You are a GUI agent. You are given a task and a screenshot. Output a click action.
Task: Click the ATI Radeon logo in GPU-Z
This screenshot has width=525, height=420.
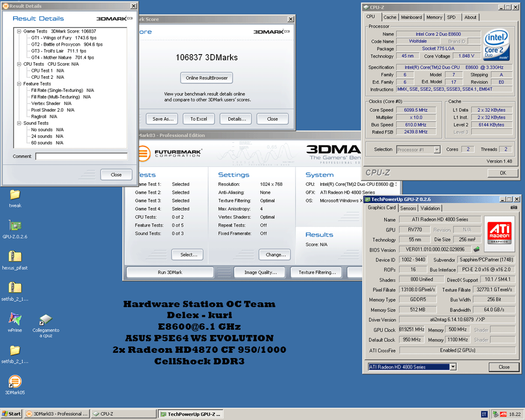pyautogui.click(x=499, y=235)
